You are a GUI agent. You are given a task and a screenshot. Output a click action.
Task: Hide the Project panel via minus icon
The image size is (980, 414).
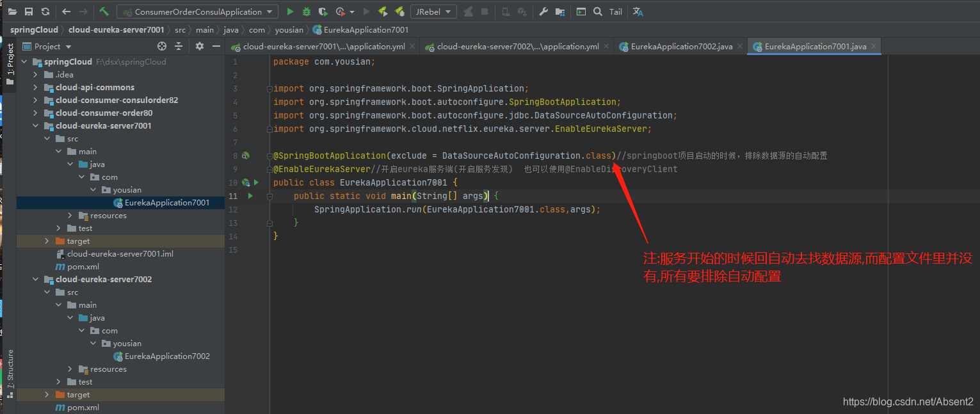216,46
